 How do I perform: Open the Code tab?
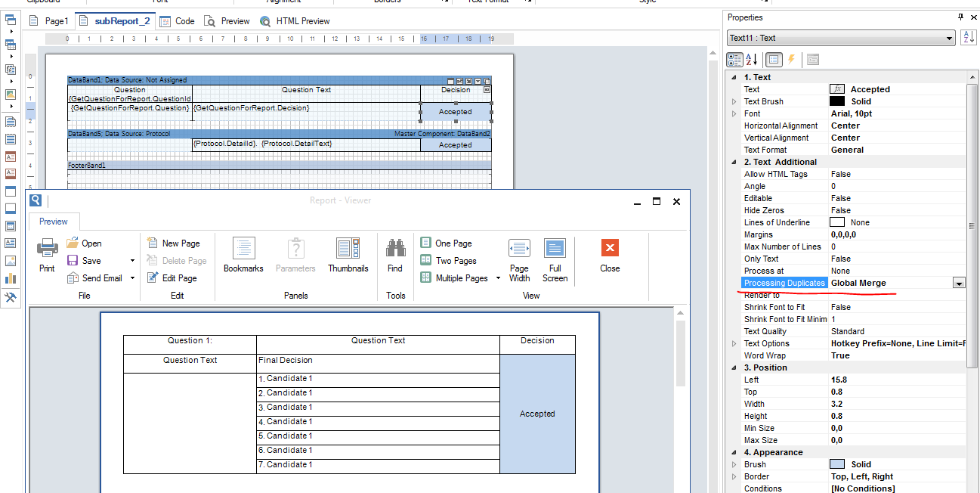pos(178,21)
